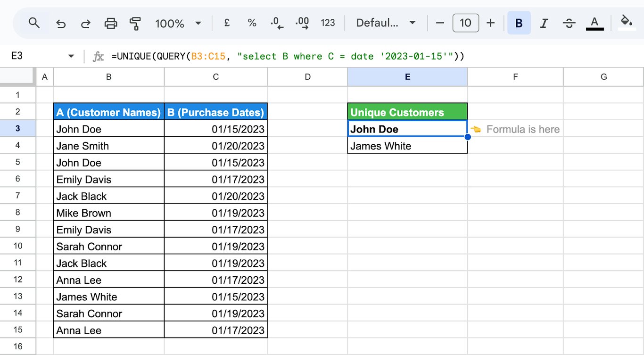Expand the Name Box dropdown arrow

[71, 56]
